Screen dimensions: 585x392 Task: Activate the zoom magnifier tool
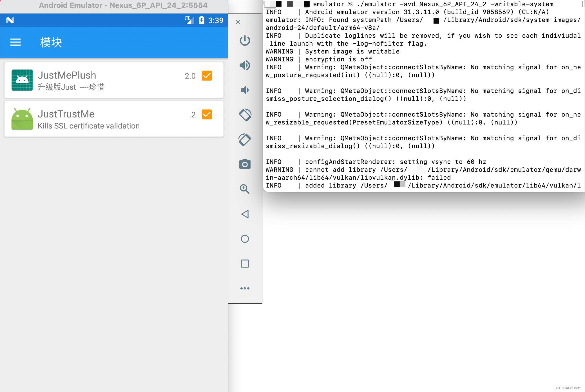[x=245, y=189]
